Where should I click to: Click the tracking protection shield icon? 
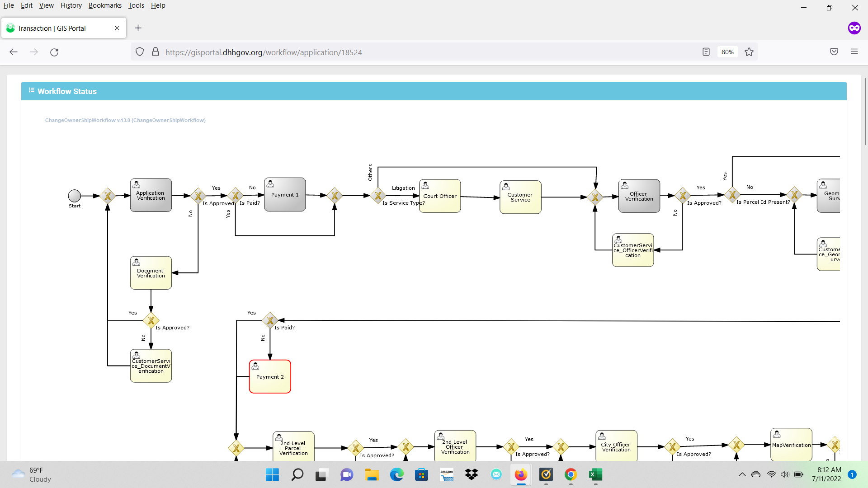(x=140, y=52)
